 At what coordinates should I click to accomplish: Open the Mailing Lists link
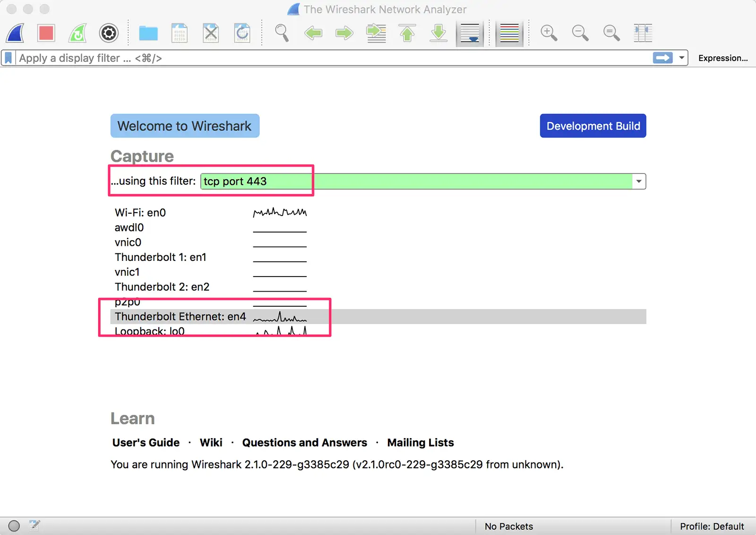pyautogui.click(x=421, y=442)
